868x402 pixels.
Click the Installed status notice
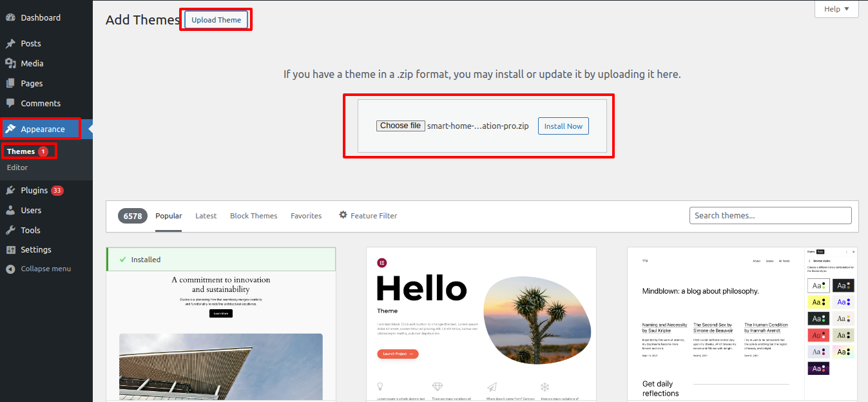click(221, 260)
